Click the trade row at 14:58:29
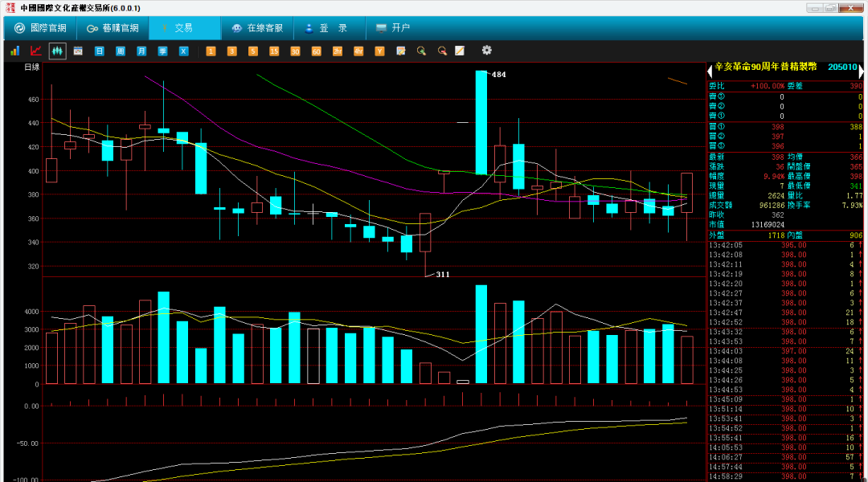 pyautogui.click(x=785, y=476)
